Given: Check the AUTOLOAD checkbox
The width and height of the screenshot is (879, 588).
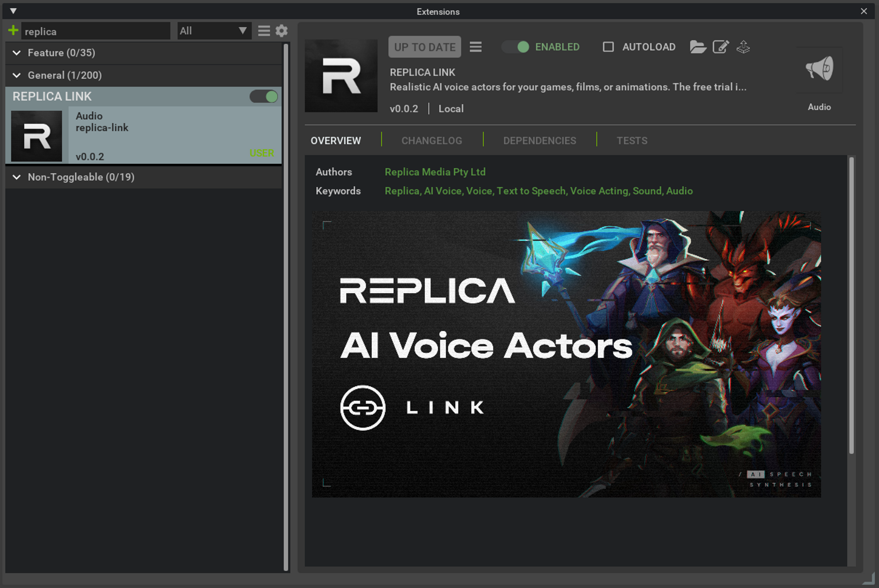Looking at the screenshot, I should pos(608,47).
